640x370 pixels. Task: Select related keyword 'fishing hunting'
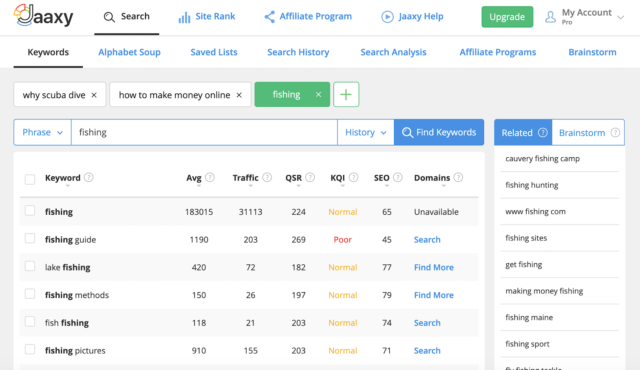(532, 185)
